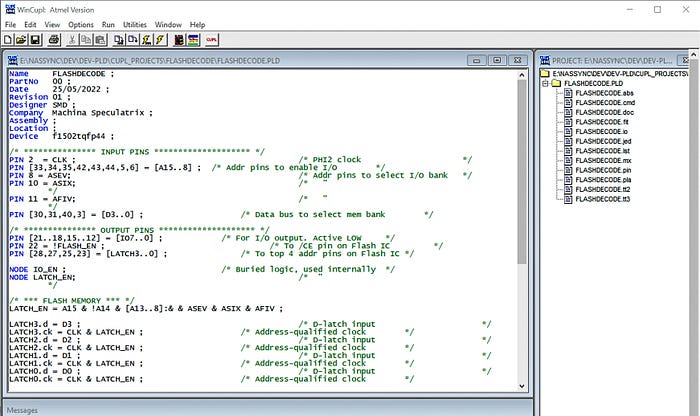
Task: Click the 'PIN 22 = !FLASH_EN ;' line
Action: [57, 246]
